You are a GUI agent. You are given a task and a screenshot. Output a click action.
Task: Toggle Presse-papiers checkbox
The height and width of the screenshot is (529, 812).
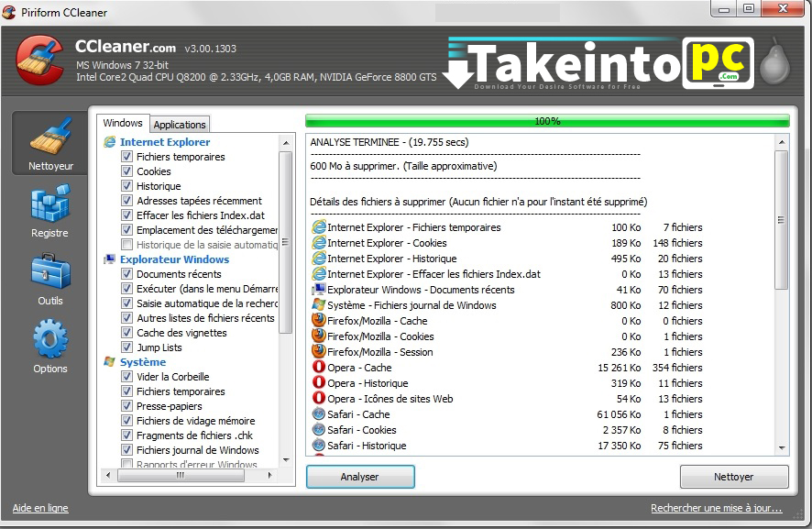click(x=126, y=405)
